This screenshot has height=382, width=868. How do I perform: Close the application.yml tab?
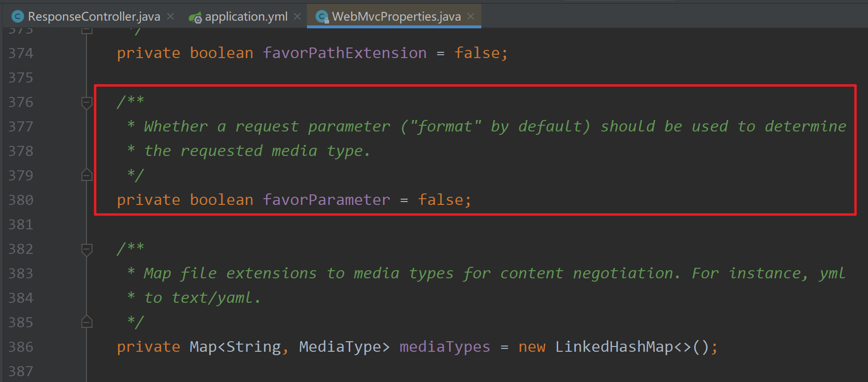[x=297, y=16]
